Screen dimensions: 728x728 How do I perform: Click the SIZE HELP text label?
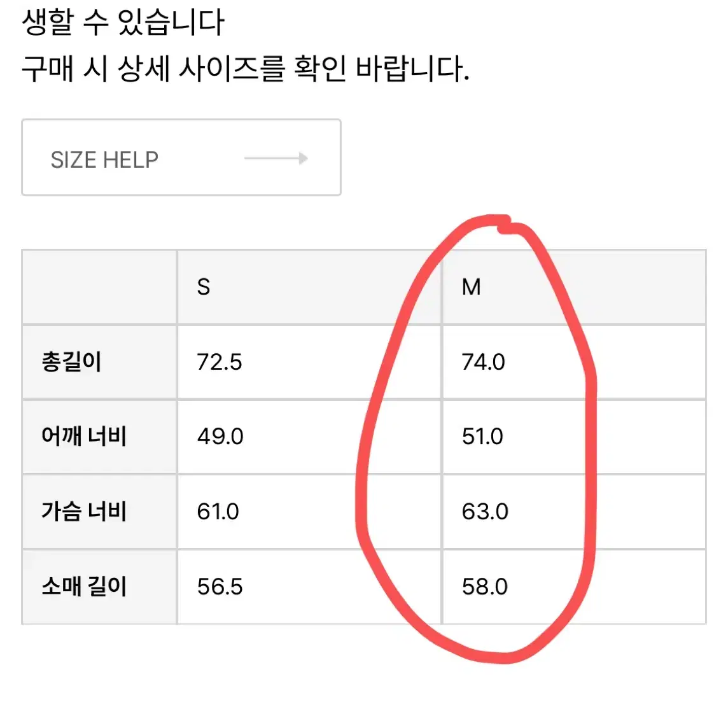[x=104, y=160]
